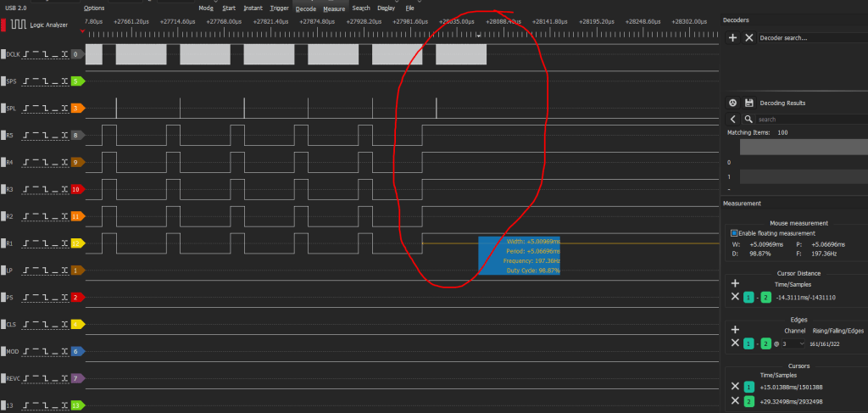
Task: Save decoding results with the floppy icon
Action: 749,103
